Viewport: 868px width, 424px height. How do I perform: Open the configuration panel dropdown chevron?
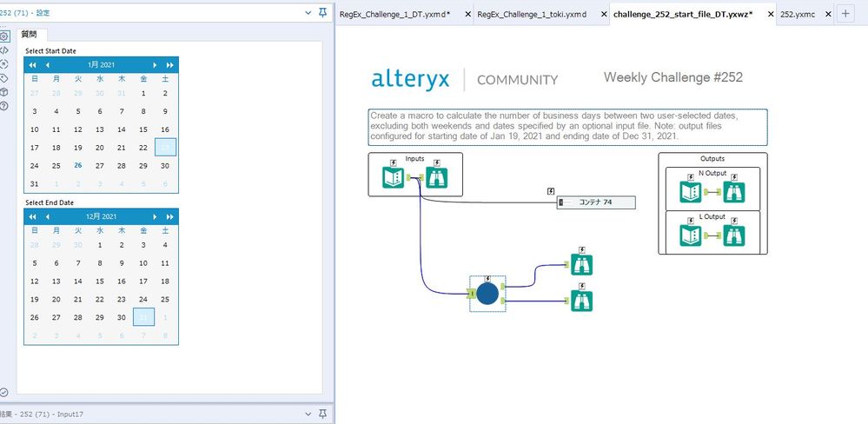pyautogui.click(x=308, y=12)
